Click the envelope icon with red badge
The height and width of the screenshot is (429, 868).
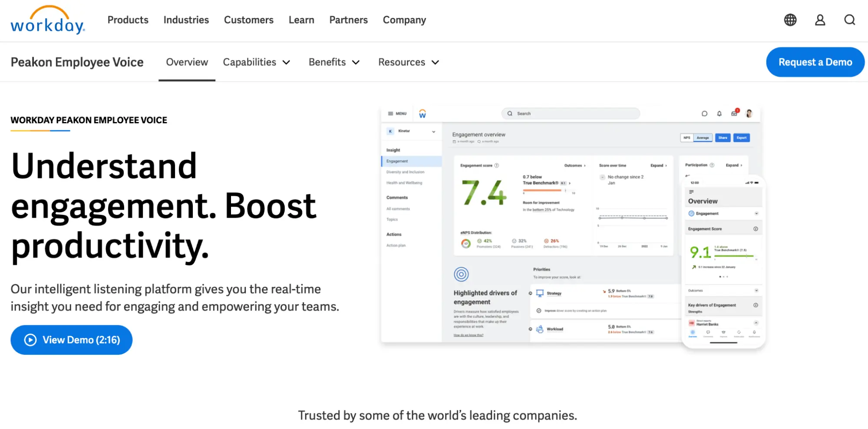point(734,113)
